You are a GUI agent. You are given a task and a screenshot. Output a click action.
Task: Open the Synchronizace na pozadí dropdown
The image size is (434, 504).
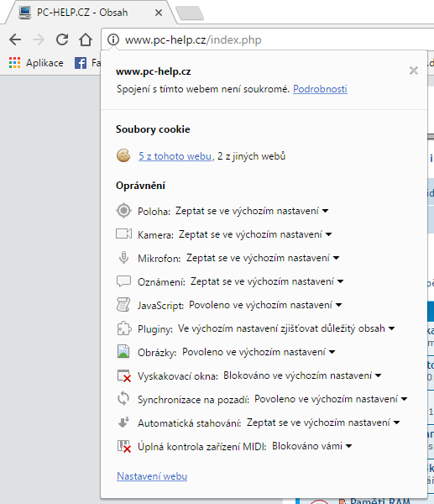332,398
